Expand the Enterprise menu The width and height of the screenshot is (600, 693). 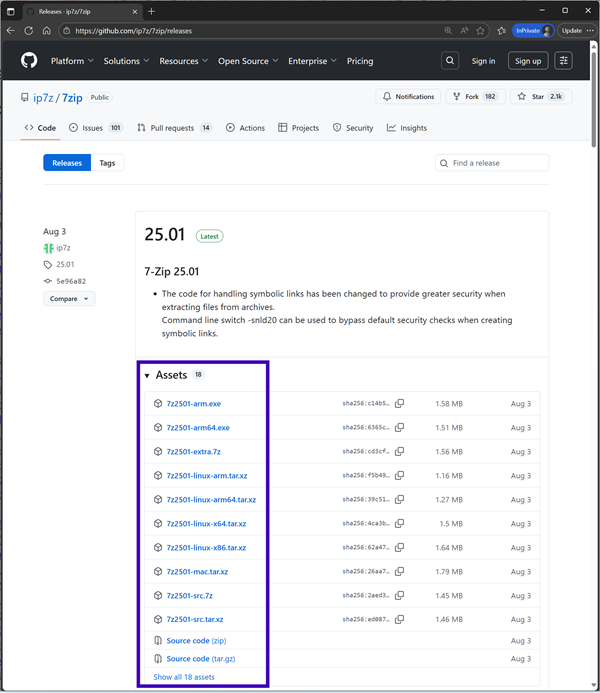click(x=312, y=61)
